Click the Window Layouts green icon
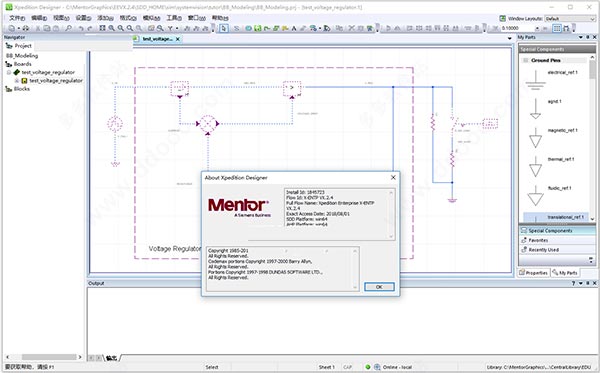 coord(502,18)
